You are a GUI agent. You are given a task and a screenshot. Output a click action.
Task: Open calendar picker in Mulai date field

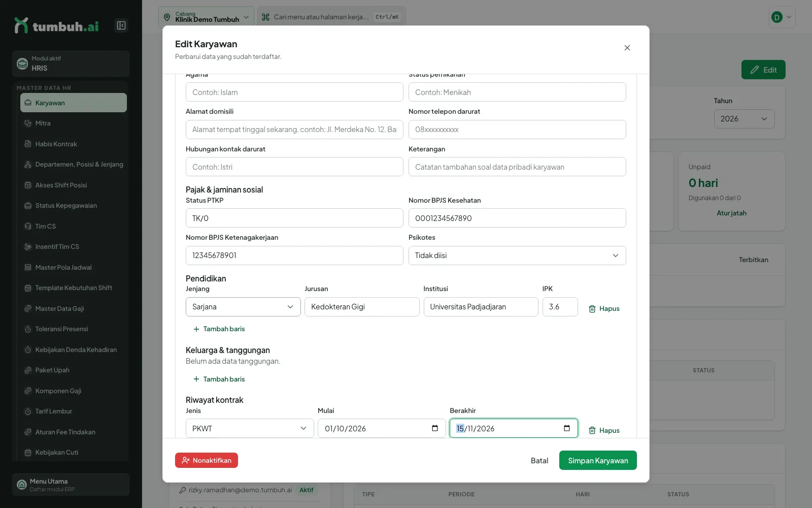(x=435, y=428)
